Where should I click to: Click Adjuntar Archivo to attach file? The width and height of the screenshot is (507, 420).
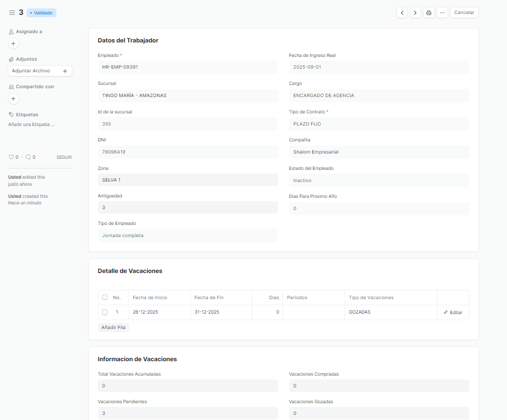[x=40, y=71]
